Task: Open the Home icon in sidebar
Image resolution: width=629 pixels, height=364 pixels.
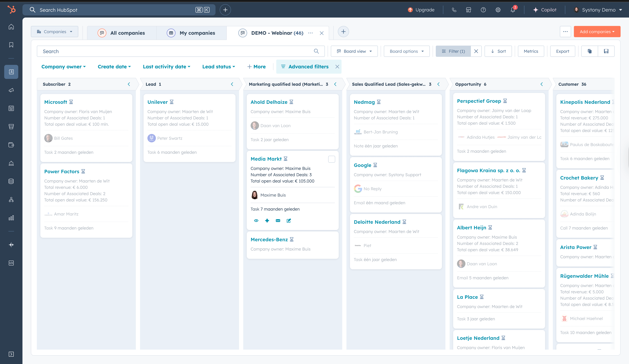Action: [x=11, y=27]
